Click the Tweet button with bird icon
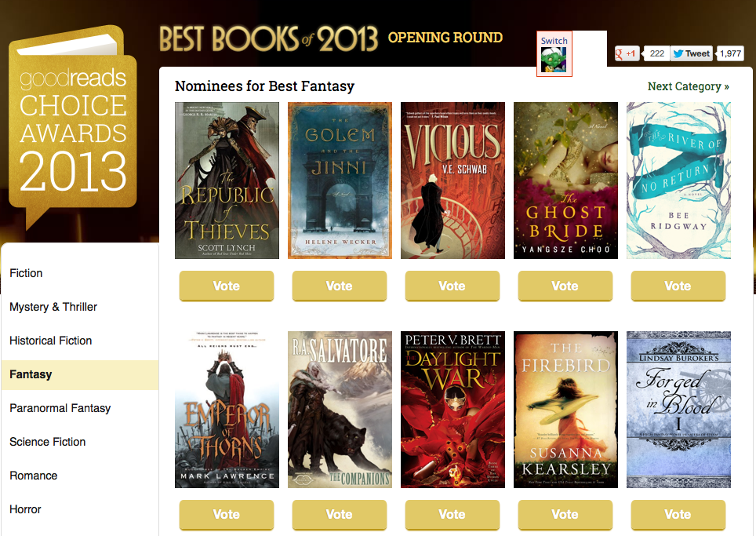The width and height of the screenshot is (756, 536). point(692,53)
